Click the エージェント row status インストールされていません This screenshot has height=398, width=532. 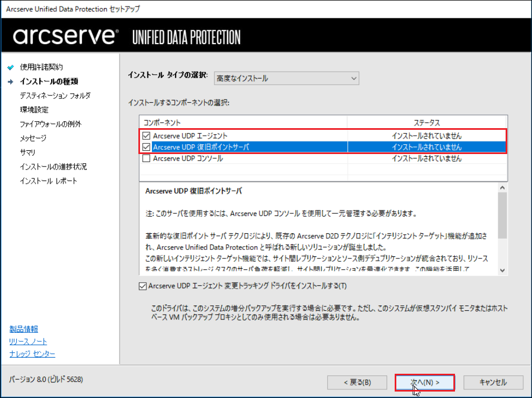426,136
